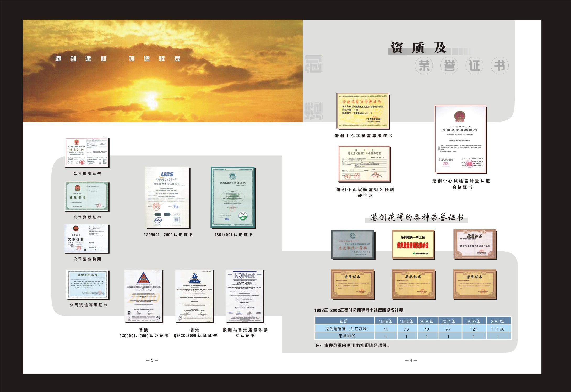This screenshot has width=571, height=392.
Task: Click the 书 circle character in the title
Action: click(499, 65)
